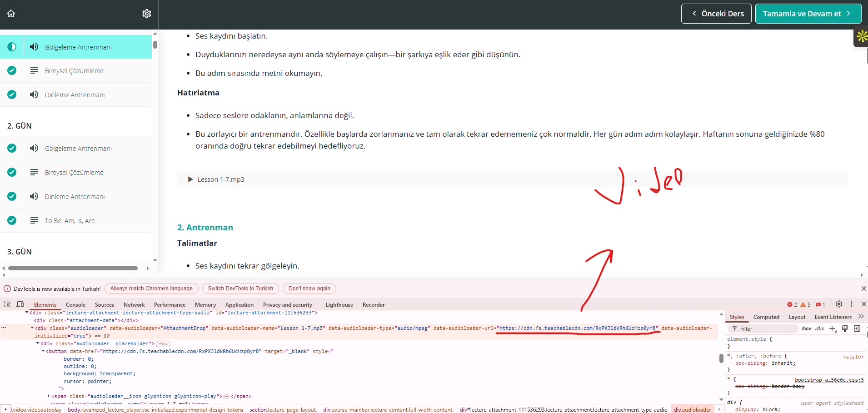The image size is (868, 413).
Task: Show more Styles pane tabs chevron
Action: point(861,317)
